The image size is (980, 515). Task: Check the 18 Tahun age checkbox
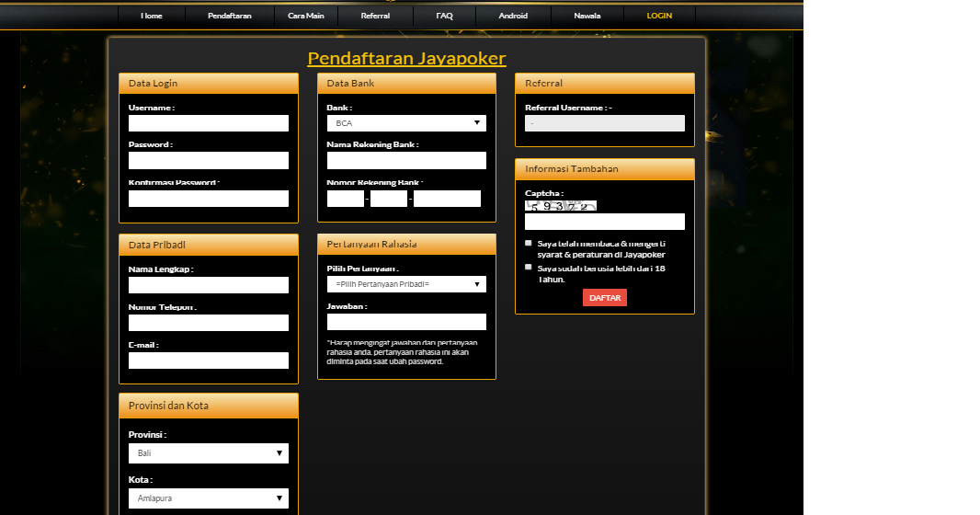click(x=529, y=267)
